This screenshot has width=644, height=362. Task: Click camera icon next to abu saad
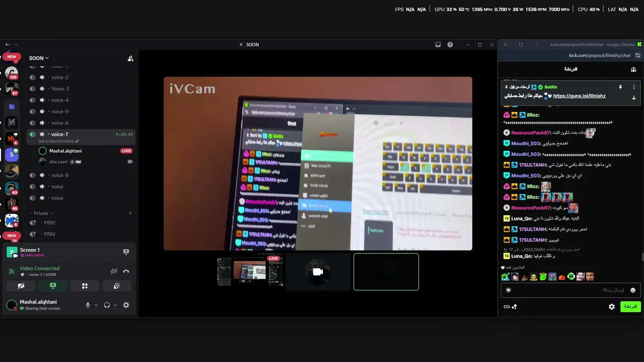tap(130, 162)
